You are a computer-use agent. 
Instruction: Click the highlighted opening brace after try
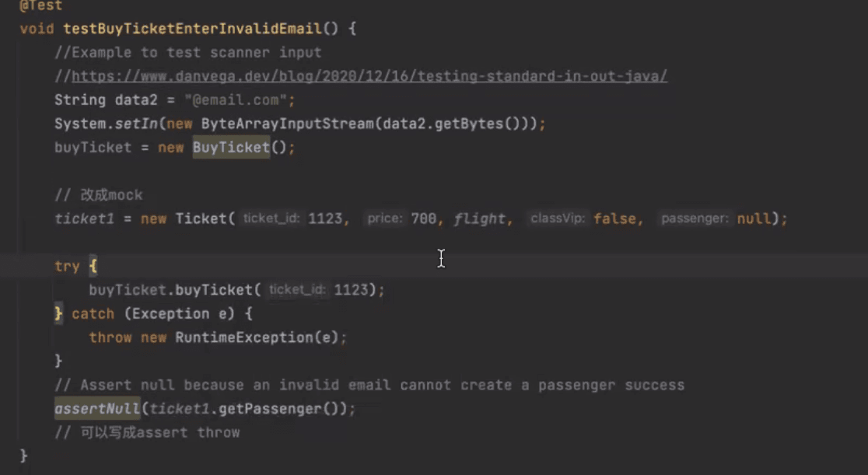click(93, 267)
